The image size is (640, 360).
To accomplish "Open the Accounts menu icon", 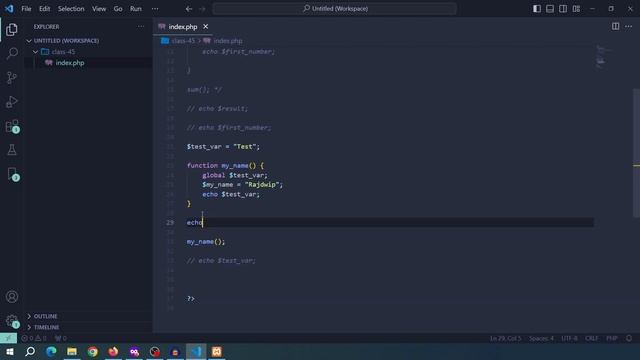I will 12,297.
